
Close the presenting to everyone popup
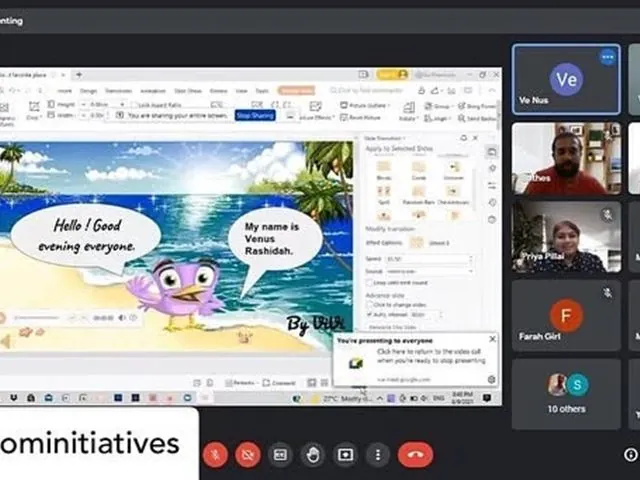coord(492,339)
